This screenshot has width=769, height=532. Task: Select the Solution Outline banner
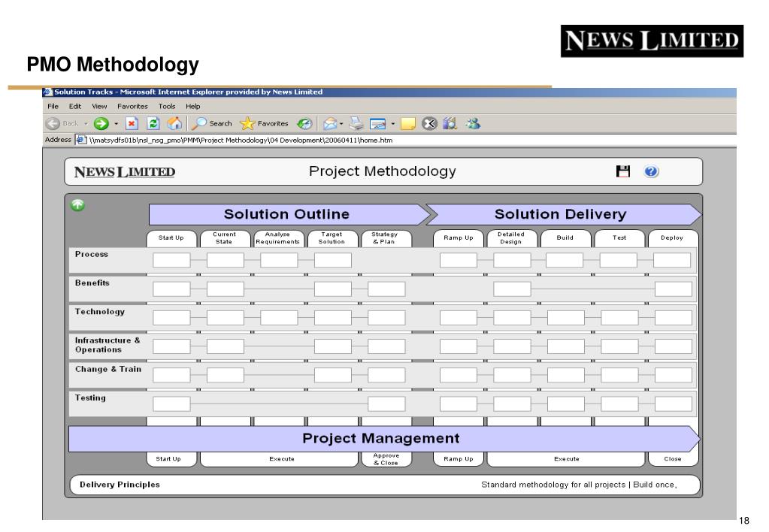pyautogui.click(x=289, y=214)
